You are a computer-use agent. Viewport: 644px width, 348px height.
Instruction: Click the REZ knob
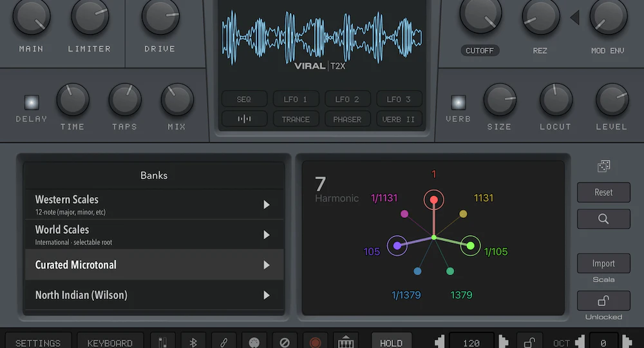[x=540, y=17]
